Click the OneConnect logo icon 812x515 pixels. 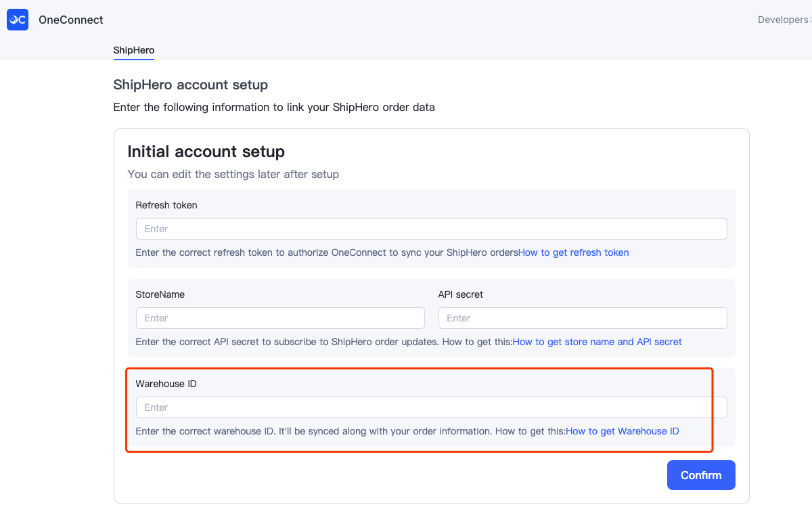(18, 20)
